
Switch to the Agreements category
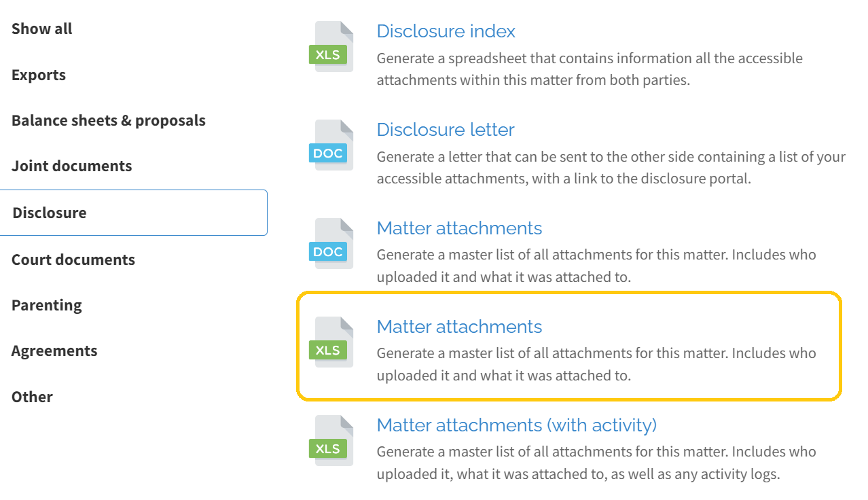(54, 351)
